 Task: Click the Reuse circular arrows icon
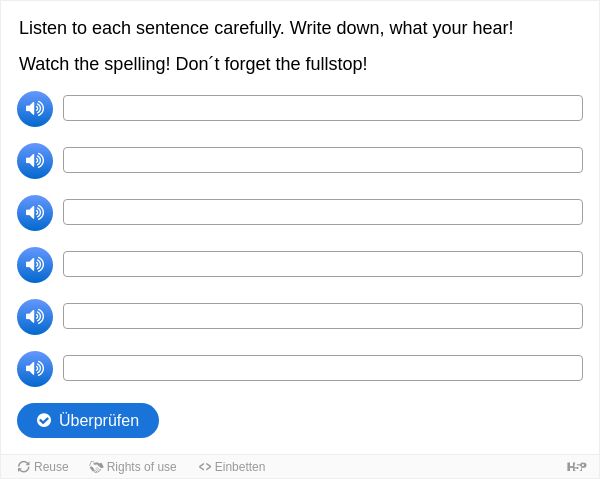pyautogui.click(x=23, y=467)
